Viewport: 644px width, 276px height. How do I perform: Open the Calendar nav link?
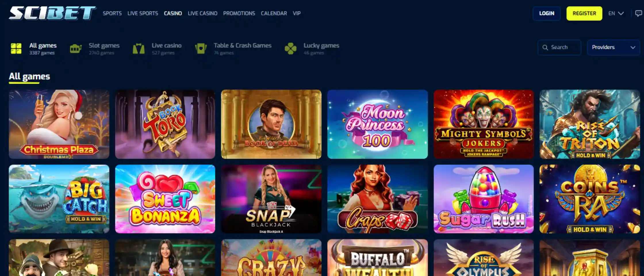click(x=274, y=13)
